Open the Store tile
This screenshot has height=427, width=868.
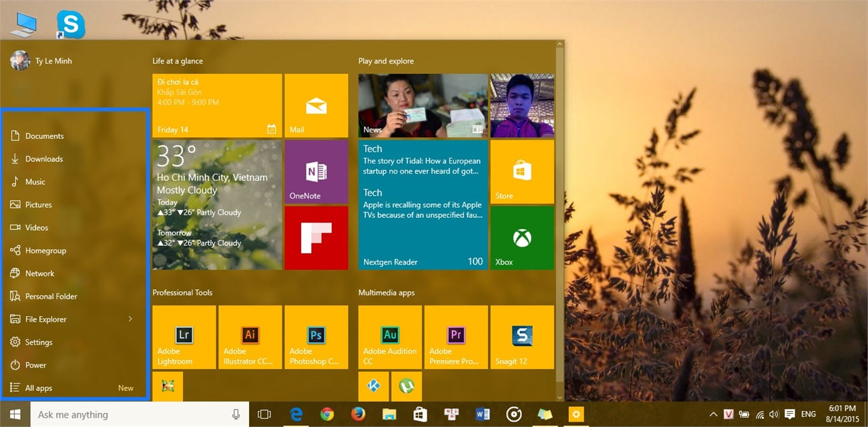522,172
